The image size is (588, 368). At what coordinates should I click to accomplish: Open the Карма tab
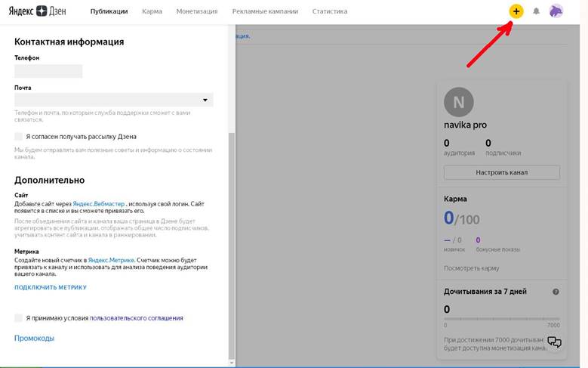coord(152,11)
